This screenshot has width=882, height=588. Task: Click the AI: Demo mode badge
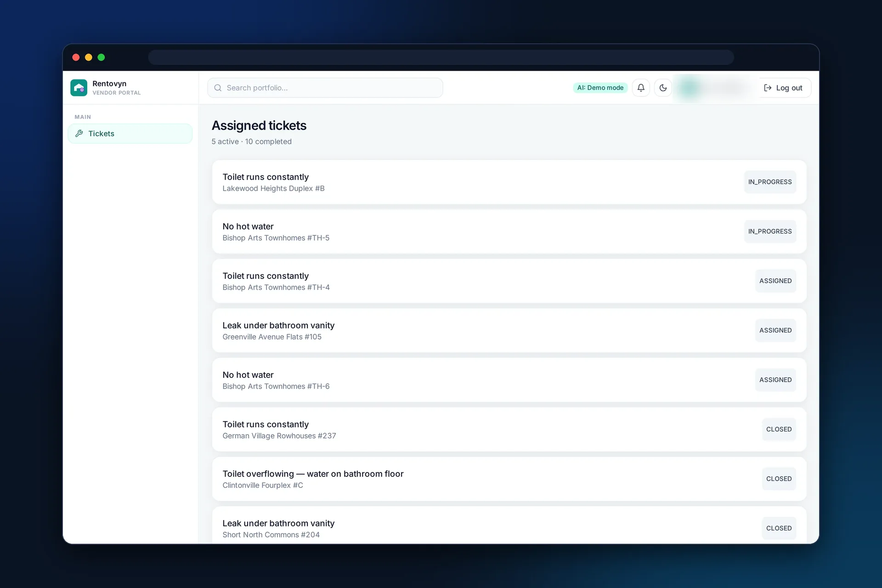click(x=600, y=88)
